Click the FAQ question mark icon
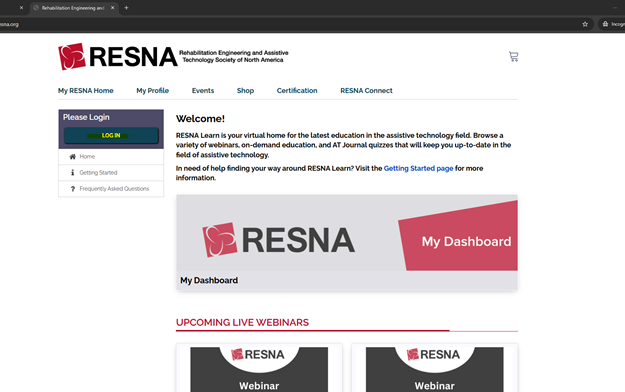625x392 pixels. 73,189
